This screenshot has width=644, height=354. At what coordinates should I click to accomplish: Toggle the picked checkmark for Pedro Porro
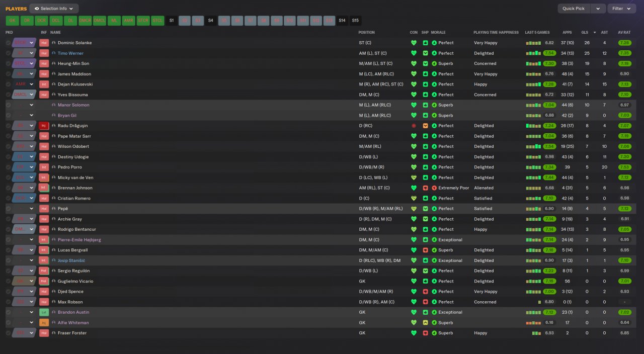point(8,167)
